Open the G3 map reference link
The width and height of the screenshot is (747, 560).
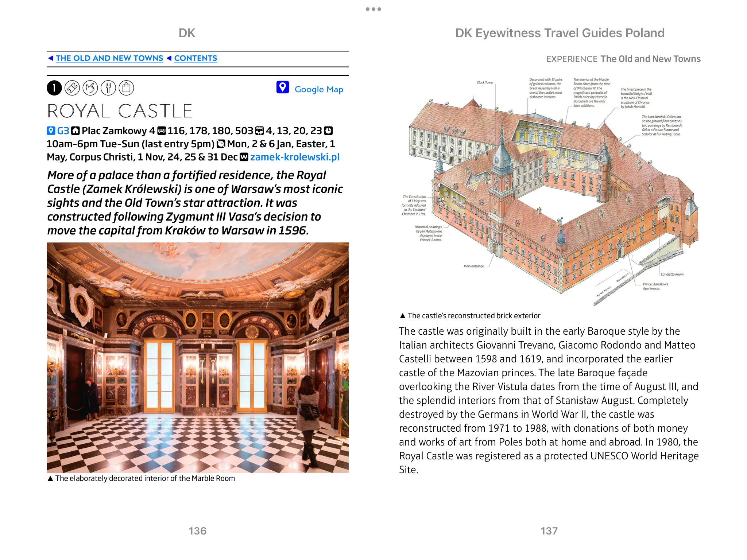[63, 131]
